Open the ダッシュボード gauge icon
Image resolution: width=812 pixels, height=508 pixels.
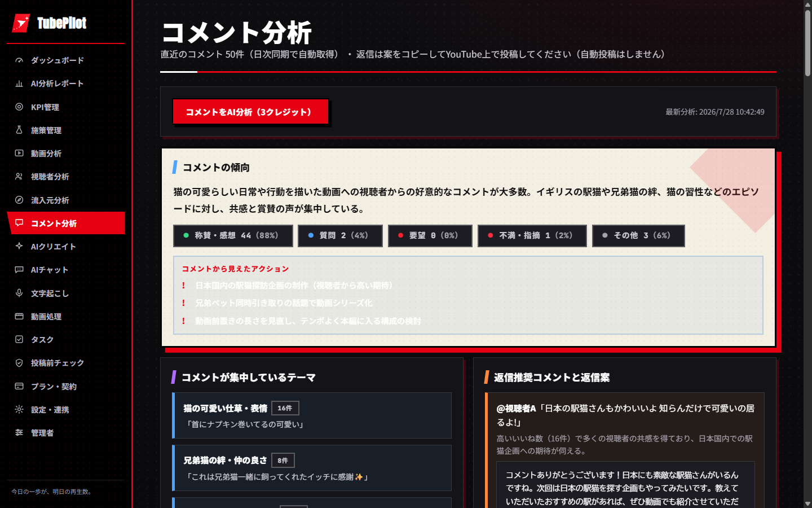[19, 60]
